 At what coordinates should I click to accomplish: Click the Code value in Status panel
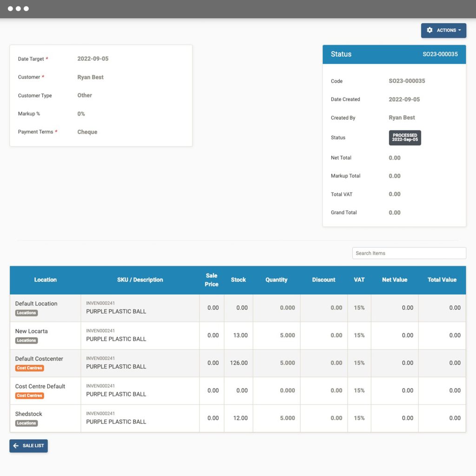[407, 81]
